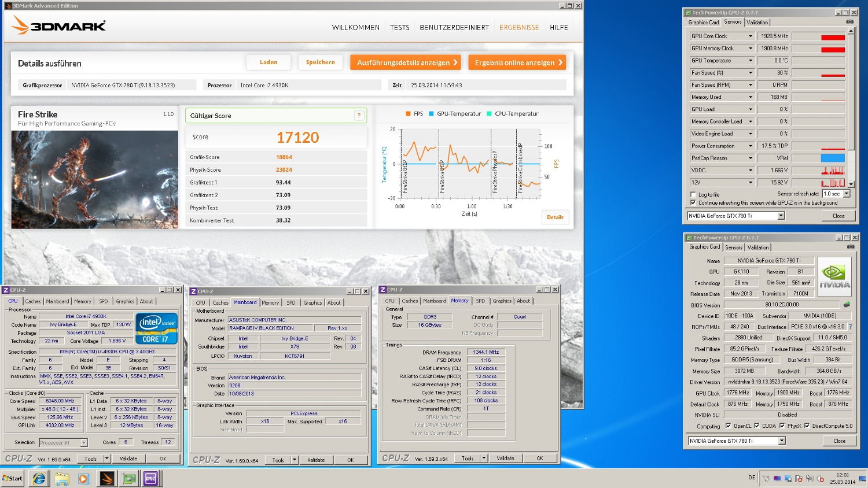Open the Start menu
Image resolution: width=868 pixels, height=488 pixels.
(x=12, y=478)
